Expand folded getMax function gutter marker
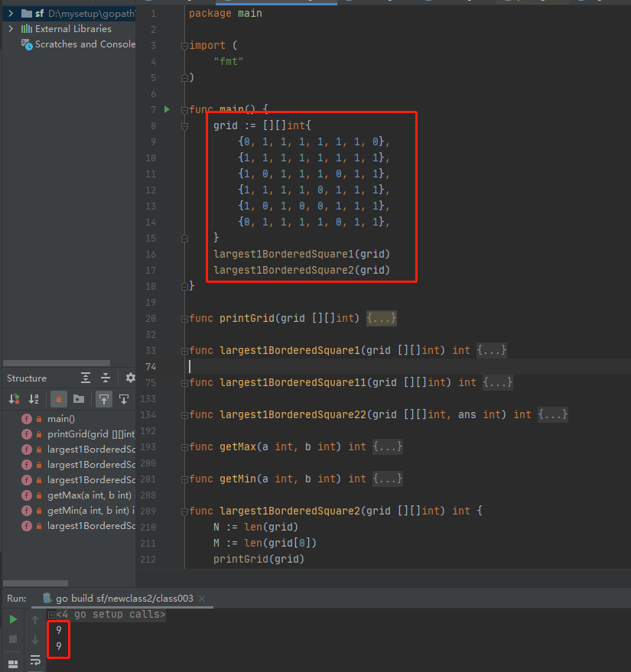Viewport: 631px width, 672px height. pyautogui.click(x=184, y=447)
